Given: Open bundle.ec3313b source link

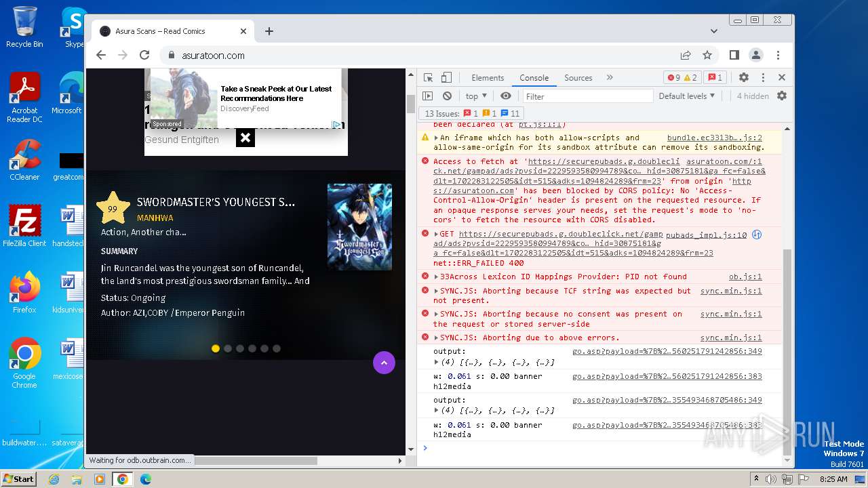Looking at the screenshot, I should 715,138.
